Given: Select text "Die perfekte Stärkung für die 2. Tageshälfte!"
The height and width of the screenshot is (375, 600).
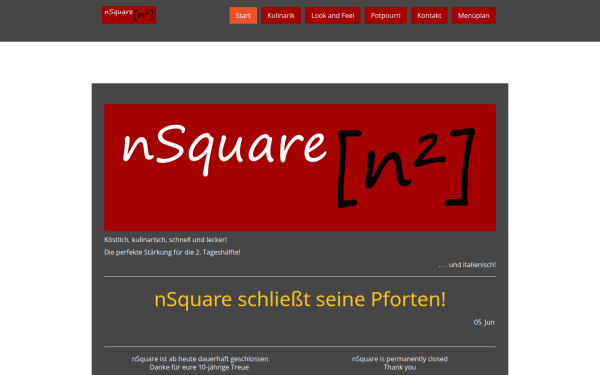Looking at the screenshot, I should point(172,252).
